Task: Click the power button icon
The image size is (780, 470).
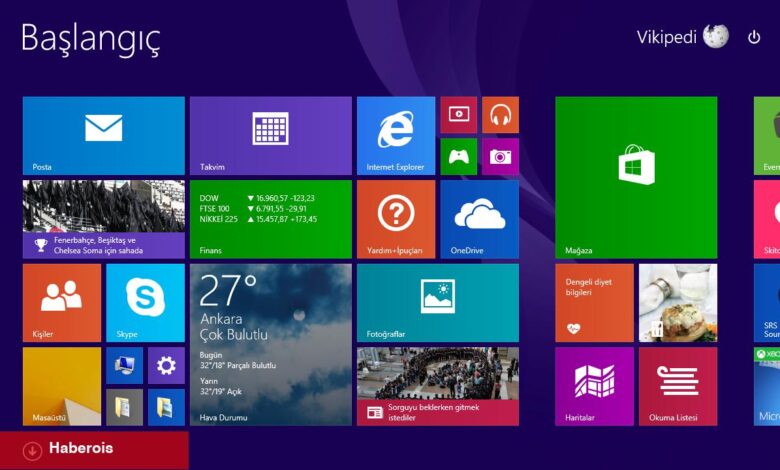Action: pos(754,37)
